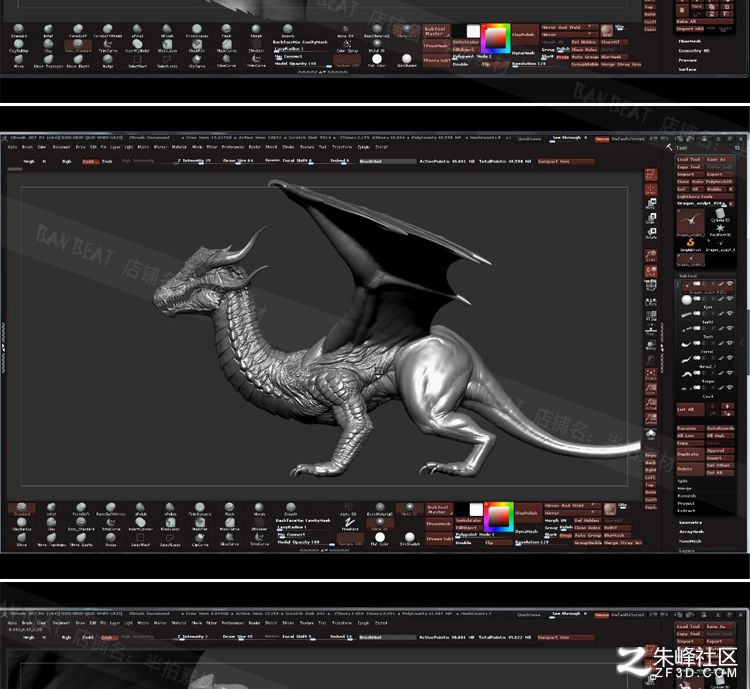
Task: Select the Smooth brush in the full dragon window
Action: pyautogui.click(x=290, y=509)
